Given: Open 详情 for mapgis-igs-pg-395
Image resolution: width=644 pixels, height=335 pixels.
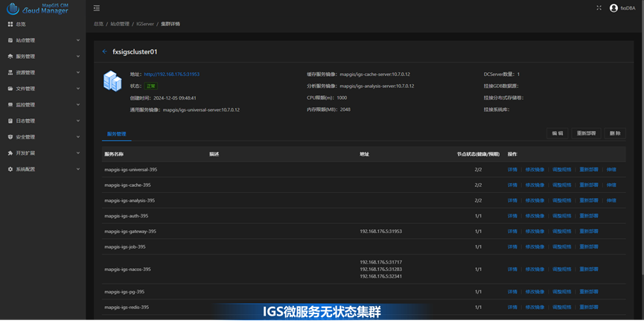Looking at the screenshot, I should (x=512, y=292).
